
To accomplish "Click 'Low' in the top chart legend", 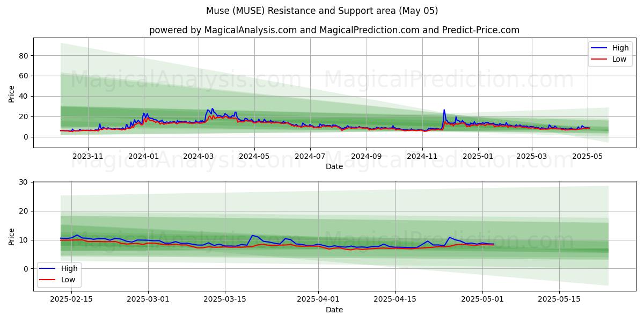I will pos(619,59).
